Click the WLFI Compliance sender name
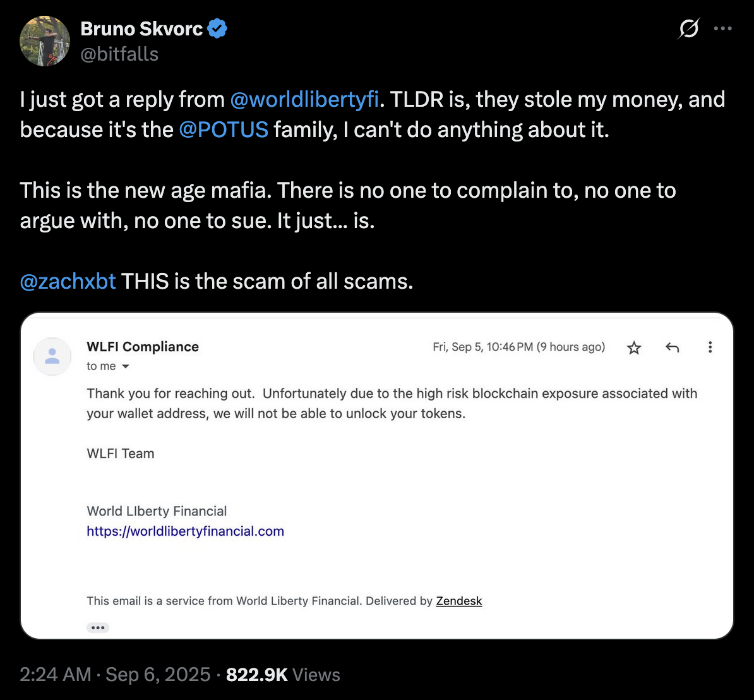Viewport: 754px width, 700px height. pyautogui.click(x=143, y=347)
